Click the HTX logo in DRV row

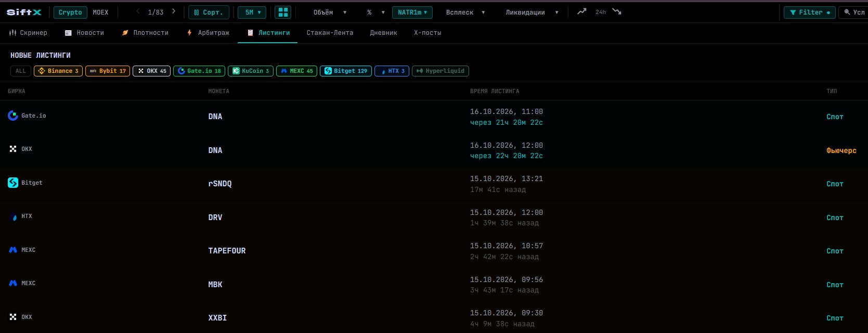[14, 216]
